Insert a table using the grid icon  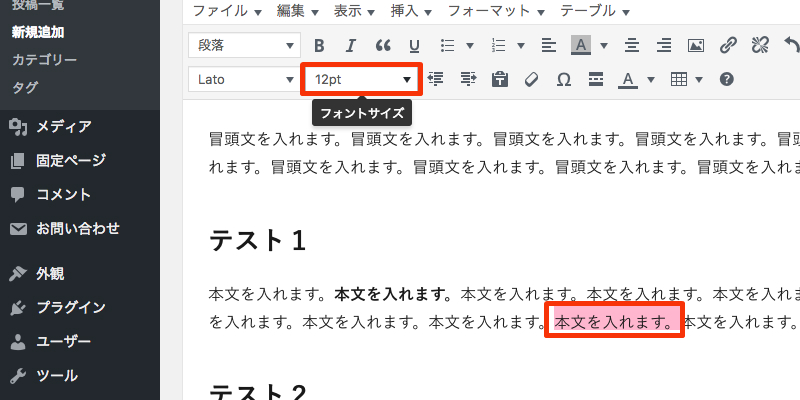pos(679,79)
